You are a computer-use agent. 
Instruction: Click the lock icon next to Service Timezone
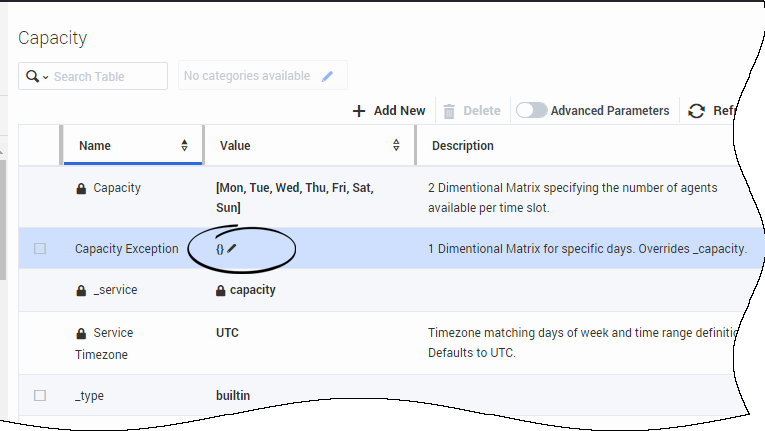tap(81, 333)
